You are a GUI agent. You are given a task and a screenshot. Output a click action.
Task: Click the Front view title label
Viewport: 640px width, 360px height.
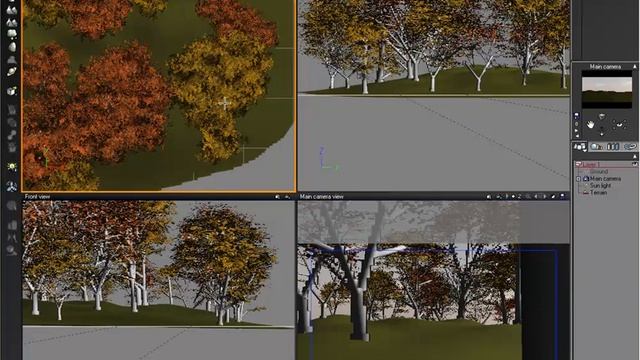pyautogui.click(x=37, y=197)
